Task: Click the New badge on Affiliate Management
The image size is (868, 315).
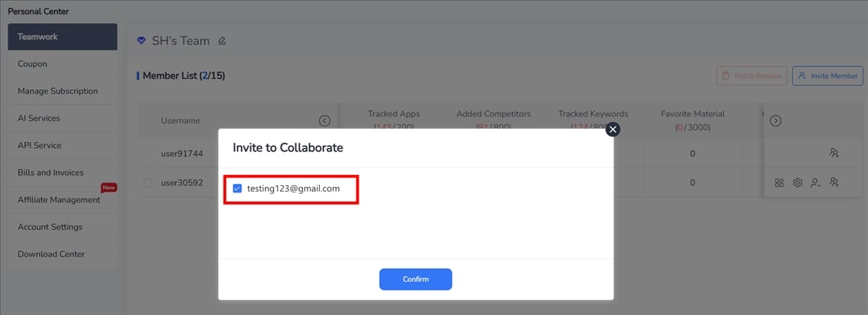Action: (x=108, y=188)
